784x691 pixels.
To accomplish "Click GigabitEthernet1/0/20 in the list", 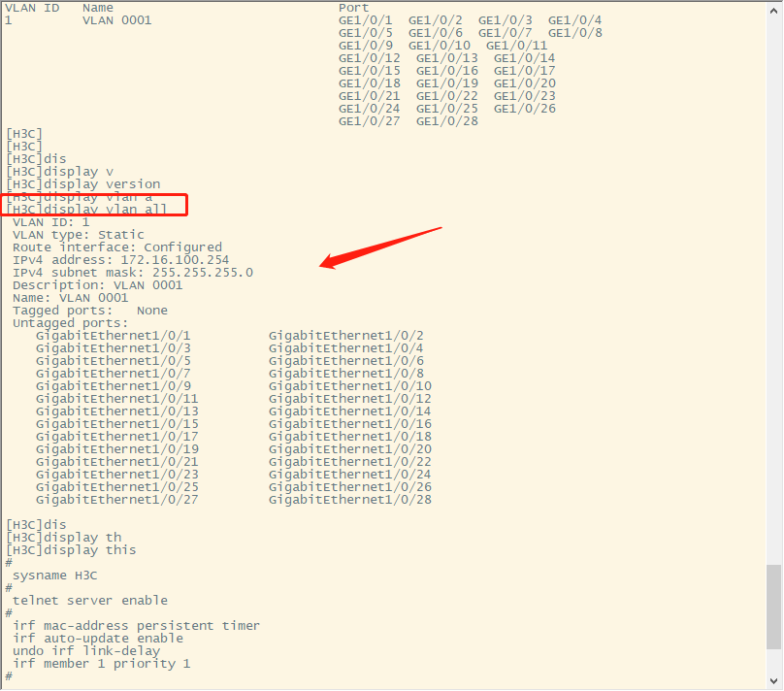I will 350,449.
